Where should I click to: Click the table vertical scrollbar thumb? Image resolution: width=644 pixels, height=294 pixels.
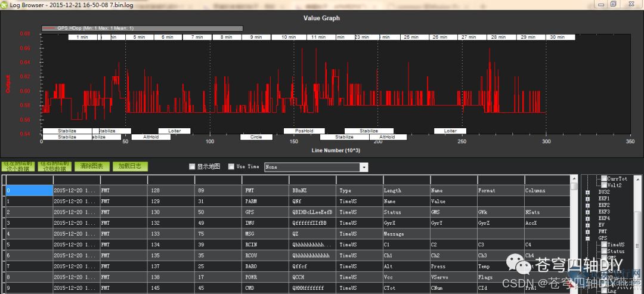point(574,187)
